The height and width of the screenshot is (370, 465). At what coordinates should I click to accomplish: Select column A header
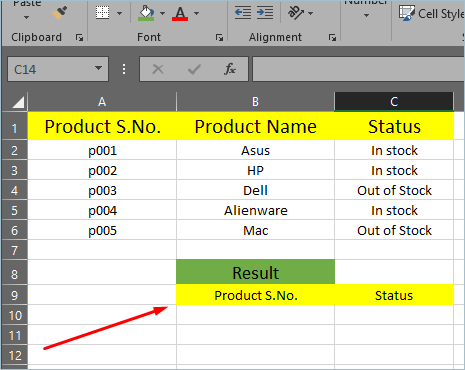coord(102,102)
